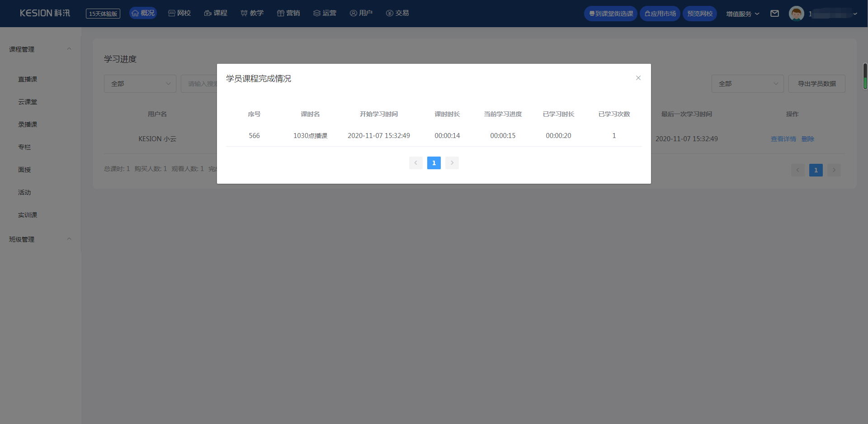The image size is (868, 424).
Task: Click the user avatar icon
Action: click(796, 14)
